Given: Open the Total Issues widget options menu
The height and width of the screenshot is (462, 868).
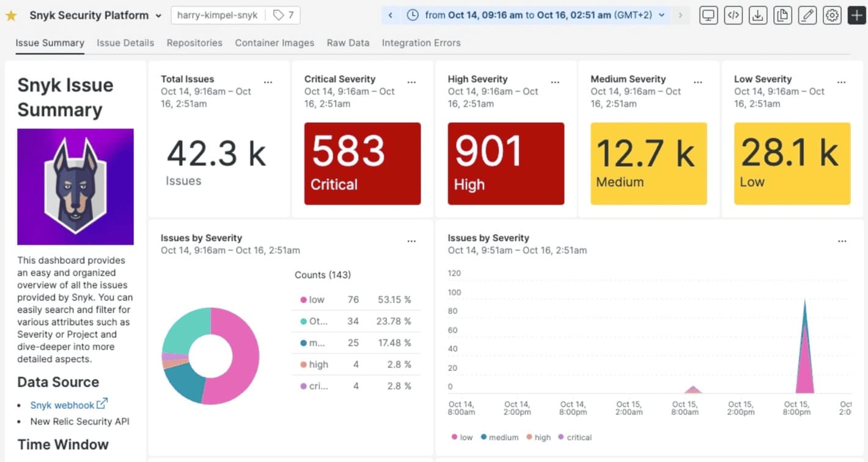Looking at the screenshot, I should click(268, 82).
